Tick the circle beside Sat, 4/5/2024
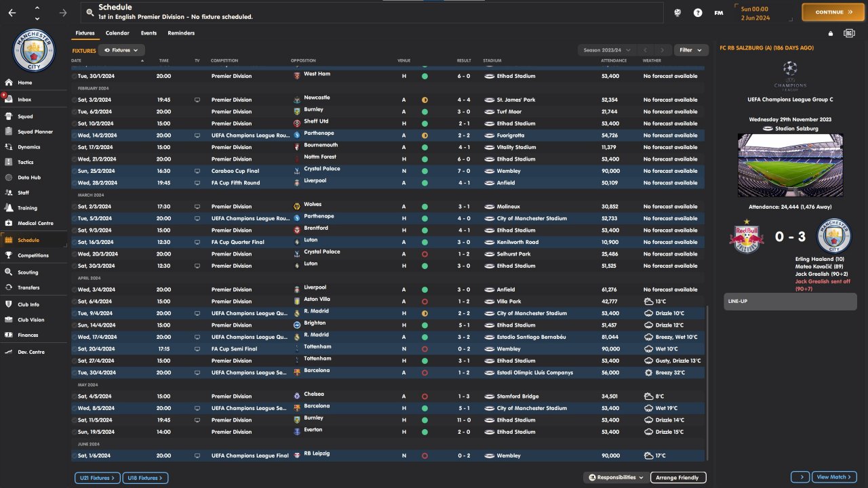Screen dimensions: 868x488 [x=75, y=396]
